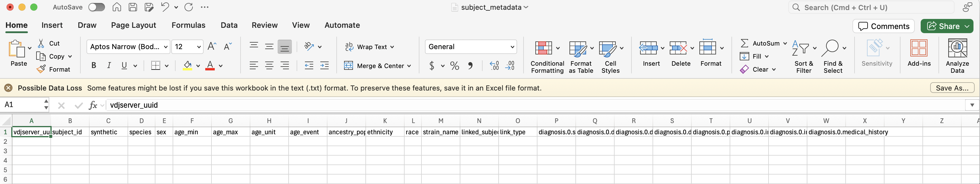
Task: Apply the red font color A
Action: pos(210,65)
